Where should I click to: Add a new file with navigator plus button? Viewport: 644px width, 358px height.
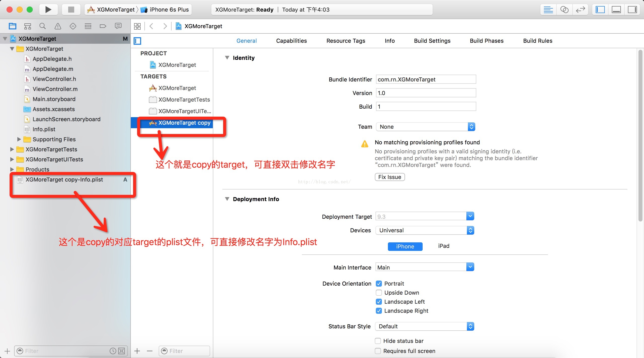point(7,351)
